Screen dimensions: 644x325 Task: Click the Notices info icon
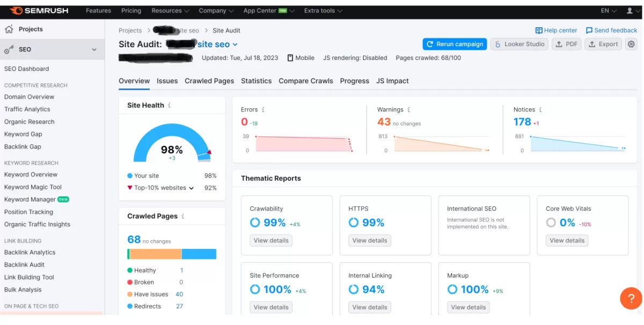click(x=540, y=109)
